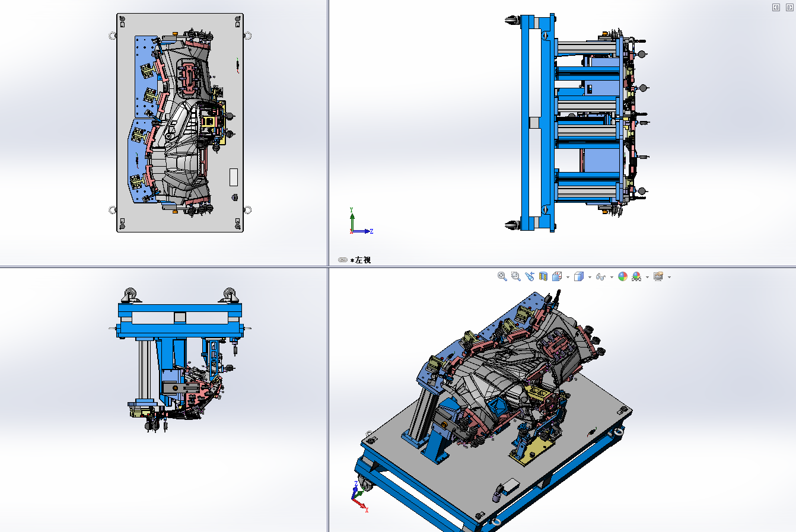Toggle the Hide/Show Items eyeglasses icon
The width and height of the screenshot is (796, 532).
(600, 276)
